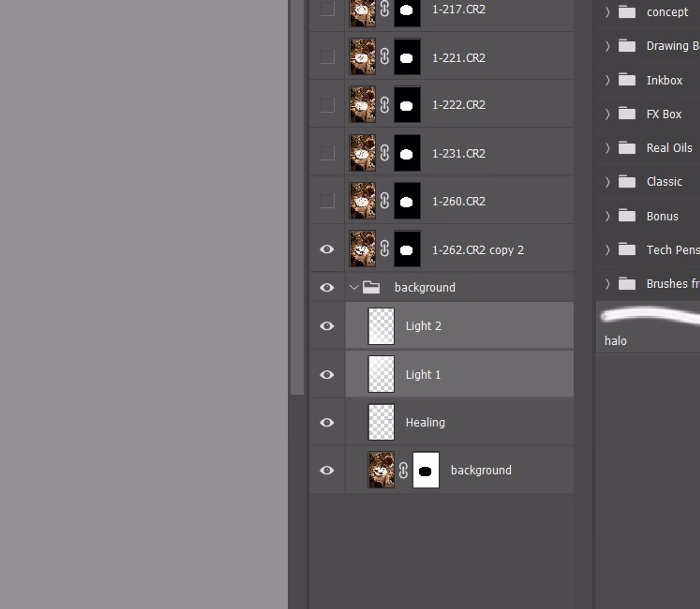700x609 pixels.
Task: Collapse the background layer group
Action: pos(354,287)
